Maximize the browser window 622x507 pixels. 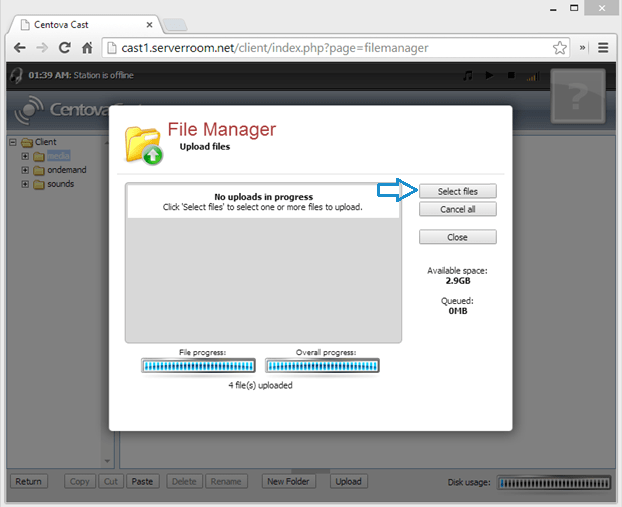[x=574, y=8]
